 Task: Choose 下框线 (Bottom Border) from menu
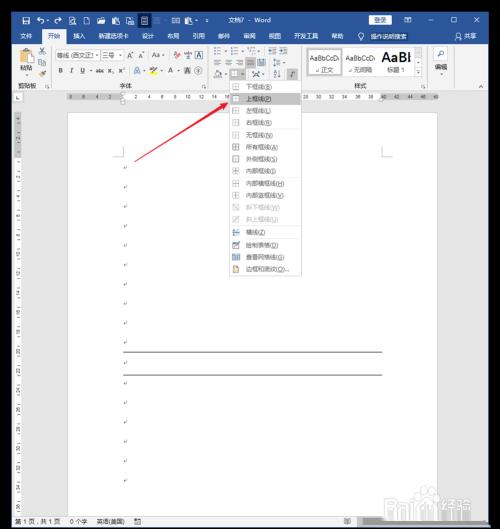tap(265, 87)
